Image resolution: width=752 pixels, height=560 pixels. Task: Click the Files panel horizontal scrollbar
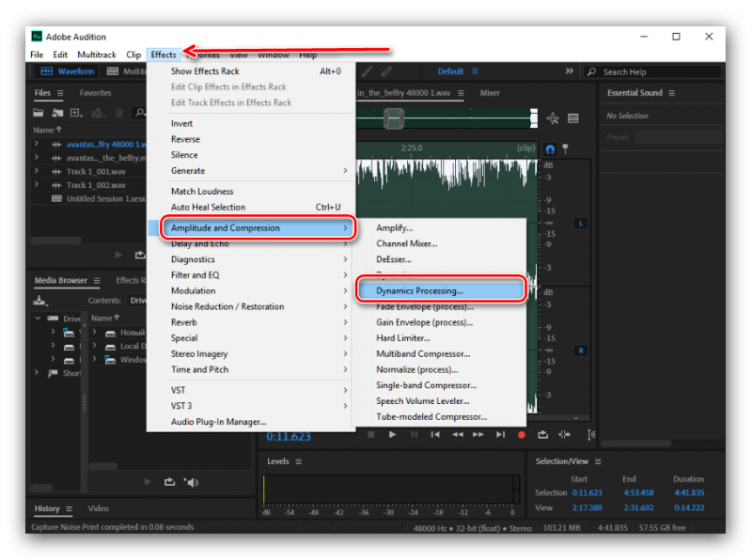coord(55,241)
